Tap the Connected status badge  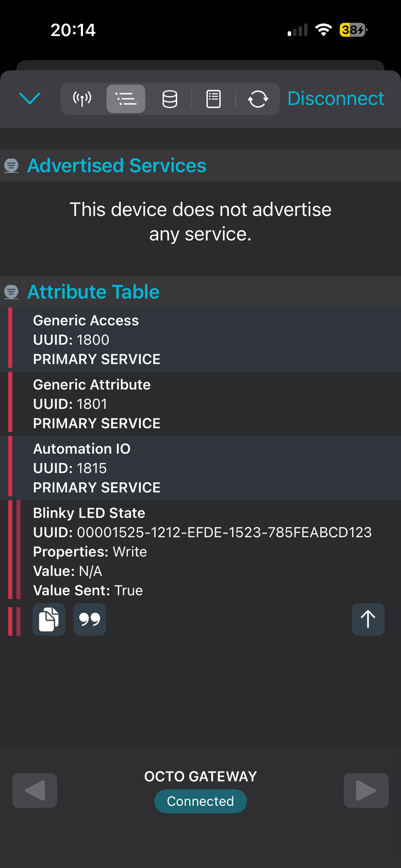(200, 801)
